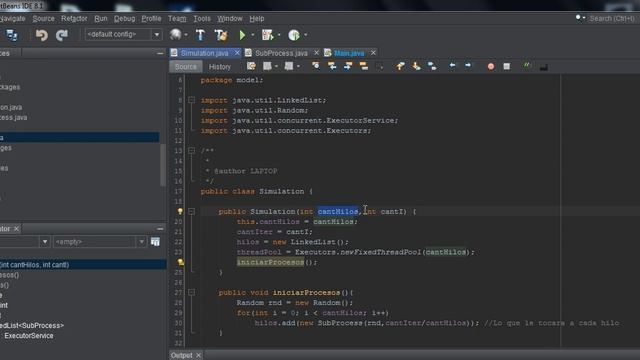Click the Last Edit icon in editor toolbar
The height and width of the screenshot is (360, 640).
coord(251,66)
